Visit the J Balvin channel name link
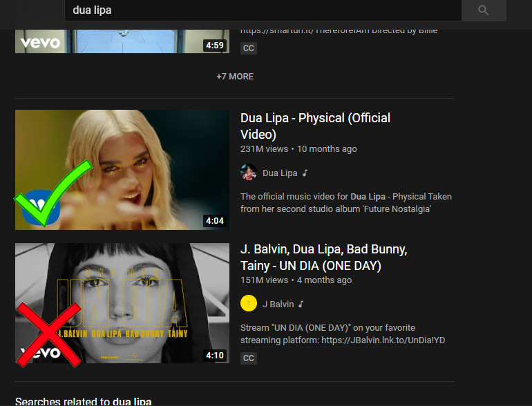This screenshot has height=406, width=532. click(278, 304)
